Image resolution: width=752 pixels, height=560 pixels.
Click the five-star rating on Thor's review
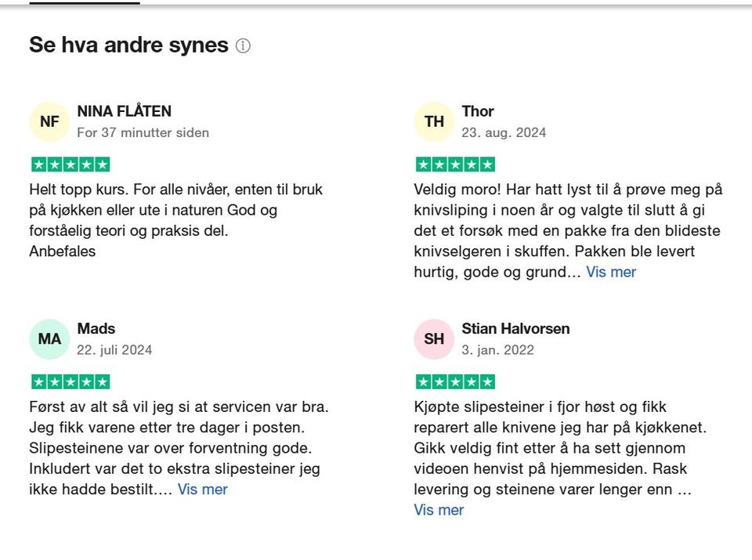[455, 164]
